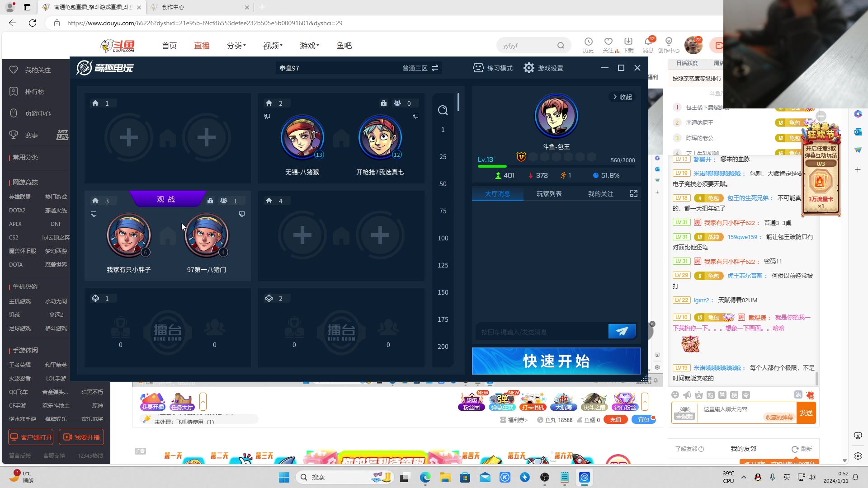Toggle the spectator count icon of room 2
868x488 pixels.
pos(397,103)
